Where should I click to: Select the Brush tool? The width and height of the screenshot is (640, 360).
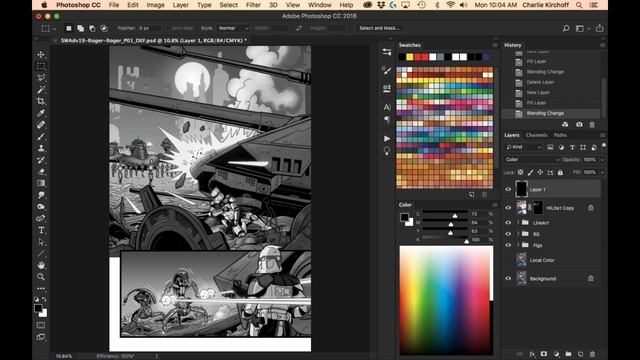tap(41, 137)
